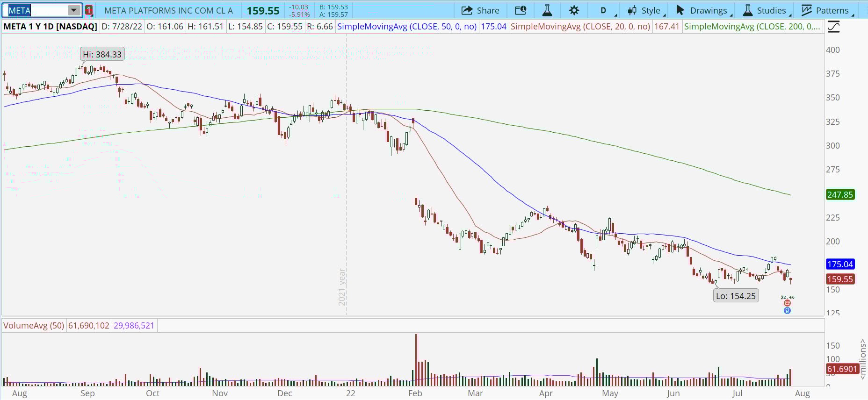
Task: Click the 'META 1 Y 1D [NASDAQ]' chart title
Action: coord(50,27)
